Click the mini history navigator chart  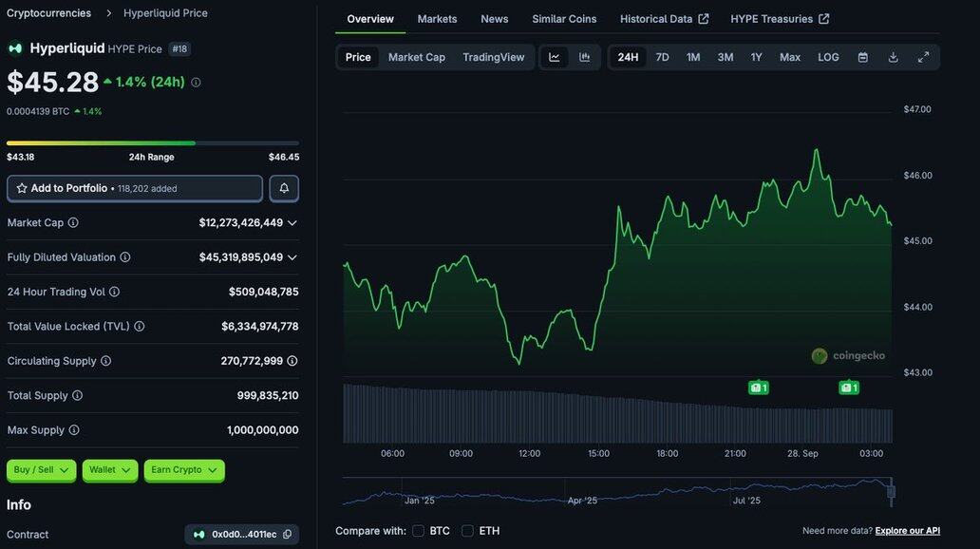617,492
